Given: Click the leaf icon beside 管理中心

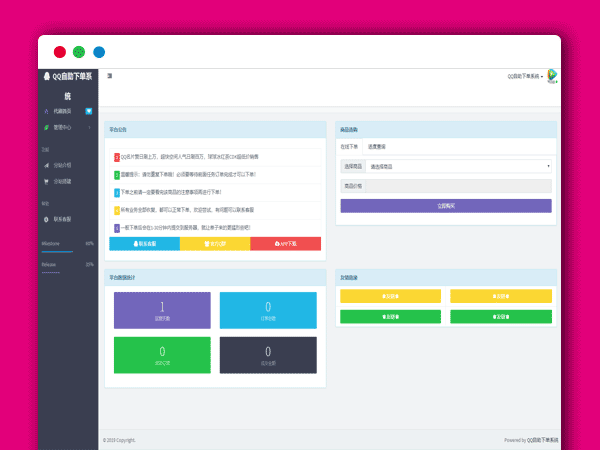Looking at the screenshot, I should coord(46,127).
